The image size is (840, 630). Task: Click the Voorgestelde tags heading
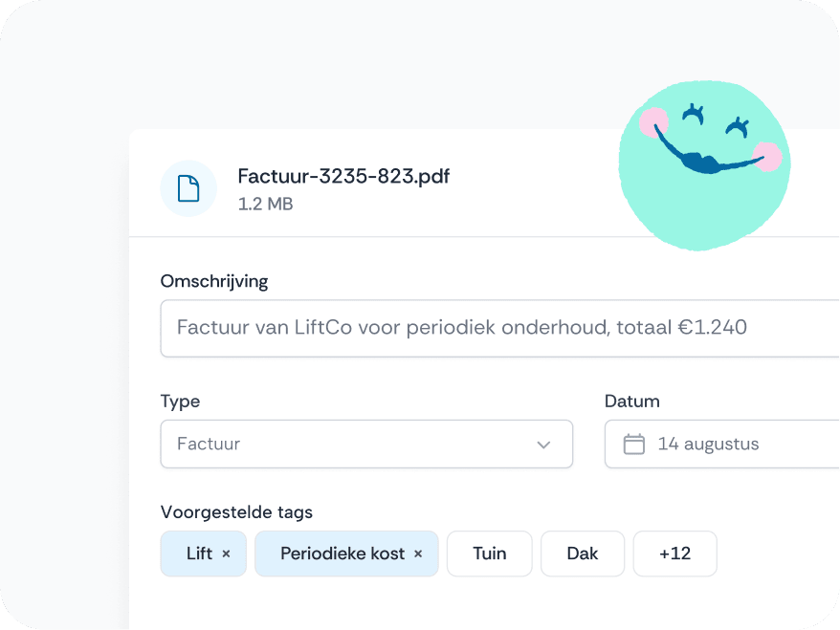pos(236,512)
